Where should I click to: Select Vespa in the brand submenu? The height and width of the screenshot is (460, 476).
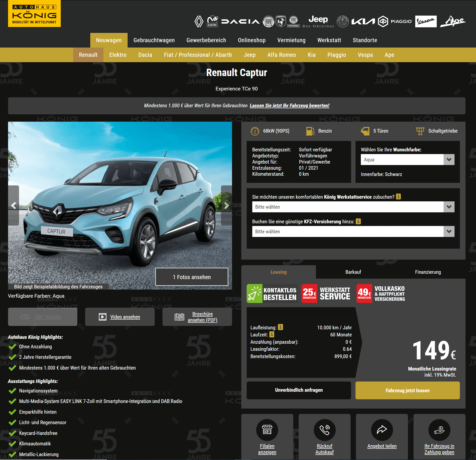click(365, 55)
